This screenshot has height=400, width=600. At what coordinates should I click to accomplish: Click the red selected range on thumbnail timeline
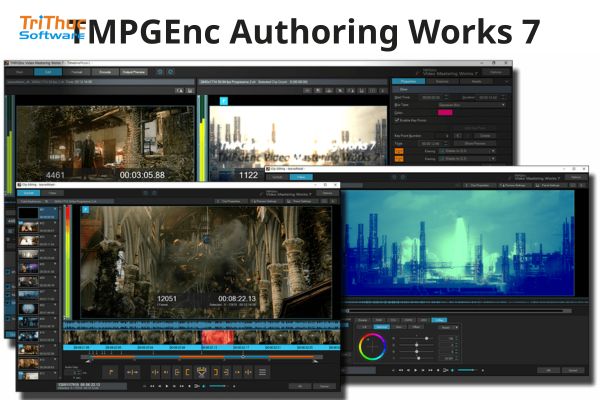click(217, 338)
